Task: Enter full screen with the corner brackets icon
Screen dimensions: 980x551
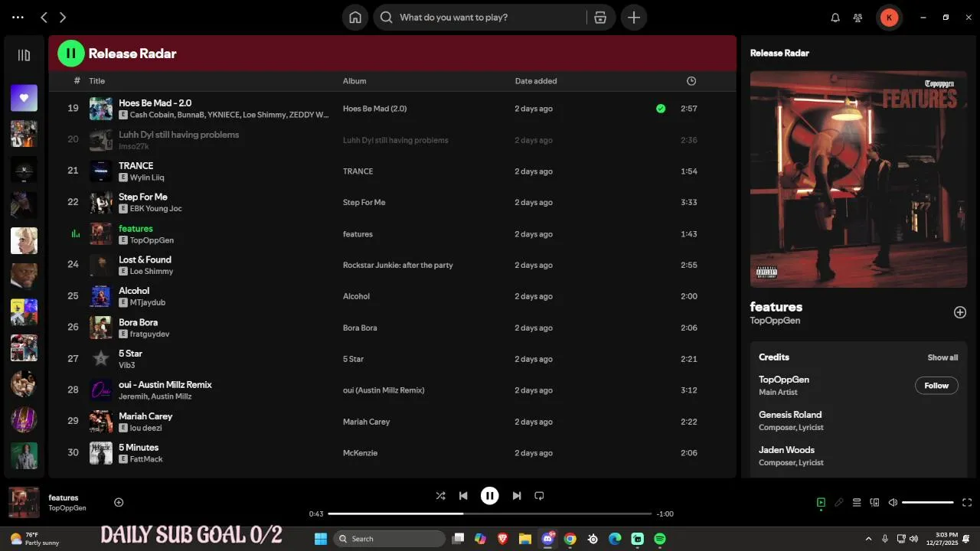Action: (967, 503)
